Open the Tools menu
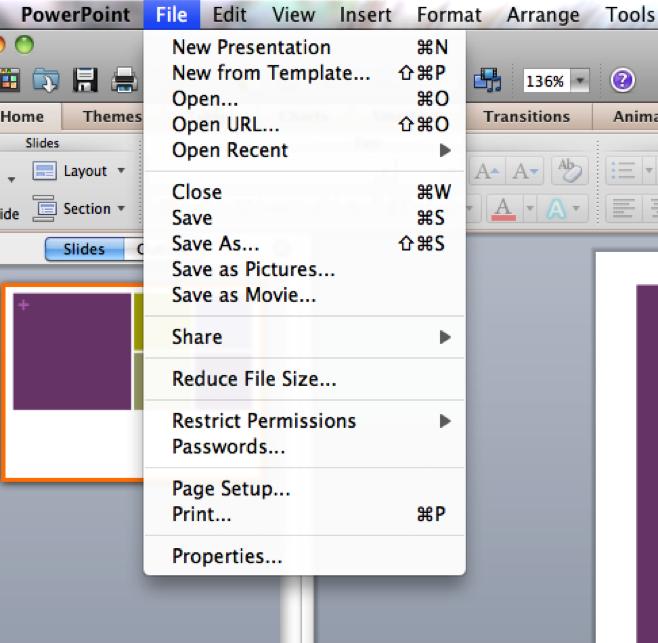 [x=629, y=15]
